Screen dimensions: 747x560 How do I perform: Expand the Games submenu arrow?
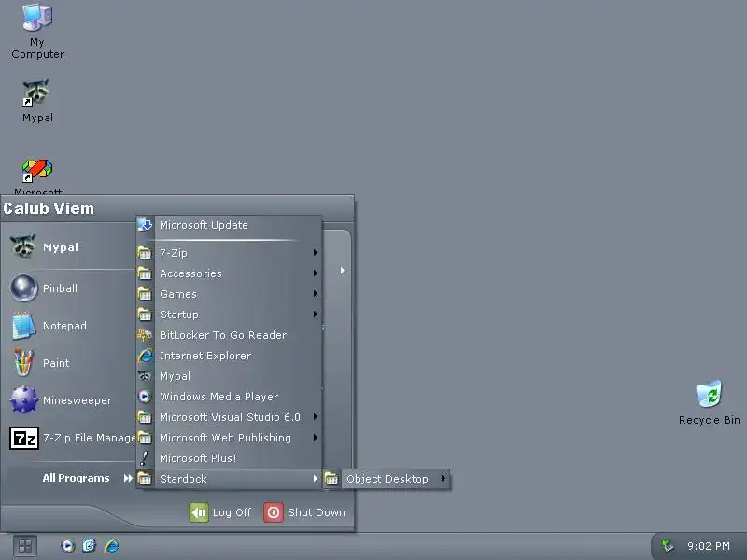click(x=315, y=293)
